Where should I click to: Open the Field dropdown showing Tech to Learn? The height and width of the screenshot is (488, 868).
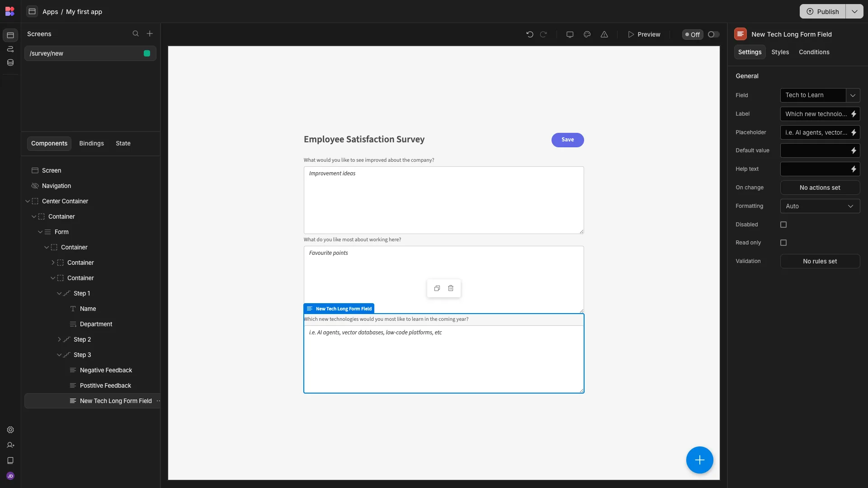click(x=820, y=95)
